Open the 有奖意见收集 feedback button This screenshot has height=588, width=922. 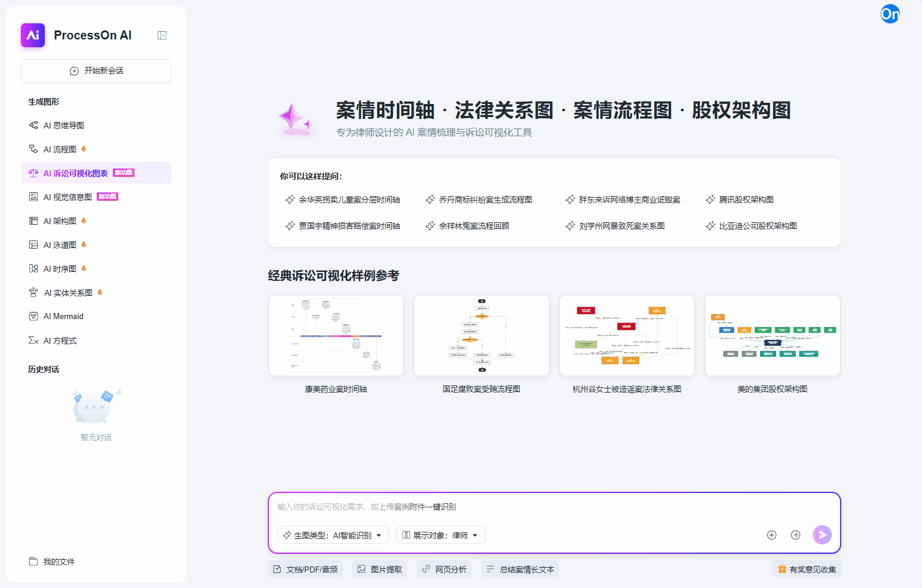[x=807, y=569]
